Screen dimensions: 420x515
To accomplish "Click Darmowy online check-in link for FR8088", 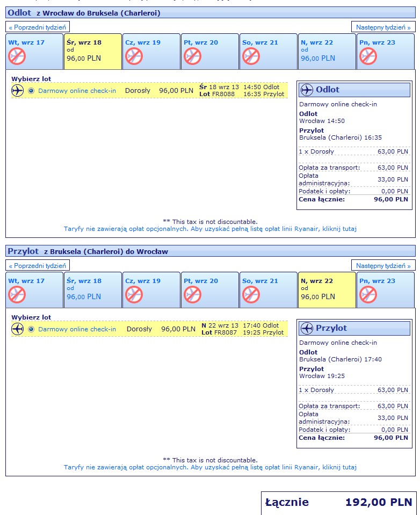I will (77, 91).
